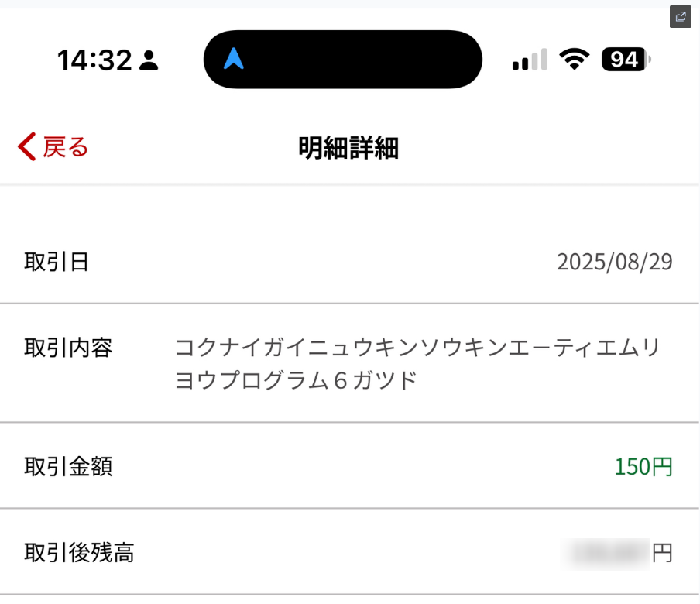Tap the 円 symbol after the blurred balance
This screenshot has width=700, height=604.
point(662,554)
